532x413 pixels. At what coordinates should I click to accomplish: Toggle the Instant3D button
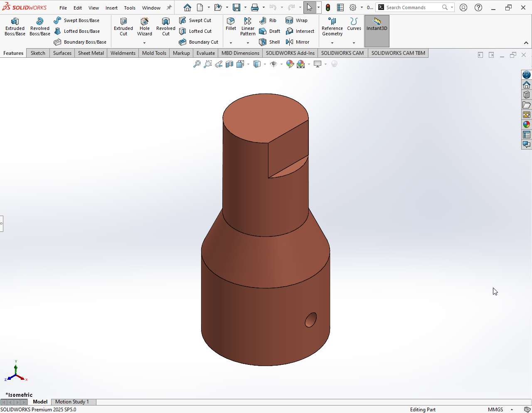pos(377,24)
